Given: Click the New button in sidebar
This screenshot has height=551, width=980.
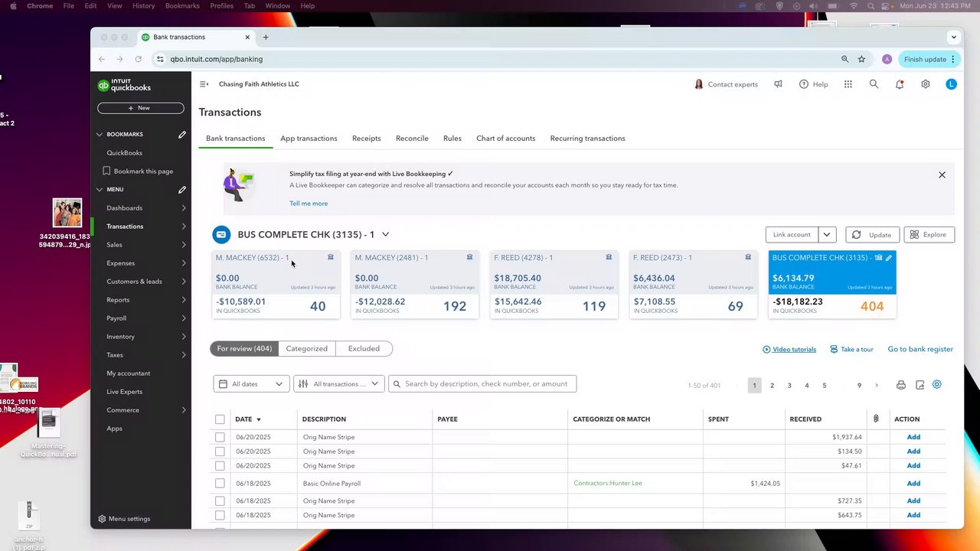Looking at the screenshot, I should pos(141,108).
